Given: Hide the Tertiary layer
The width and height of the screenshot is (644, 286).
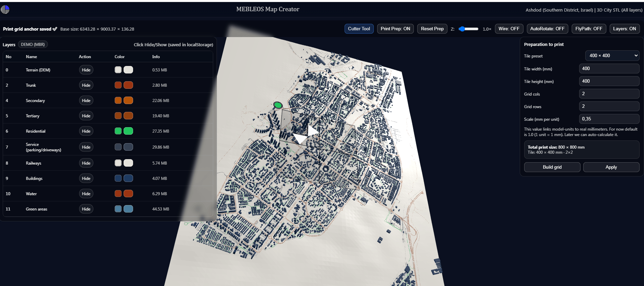Looking at the screenshot, I should point(86,116).
